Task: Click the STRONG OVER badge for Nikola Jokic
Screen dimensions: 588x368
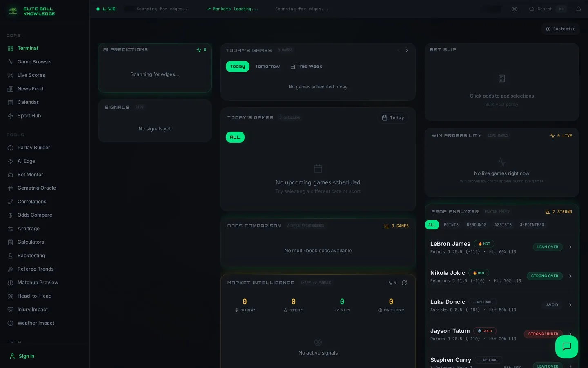Action: [545, 276]
